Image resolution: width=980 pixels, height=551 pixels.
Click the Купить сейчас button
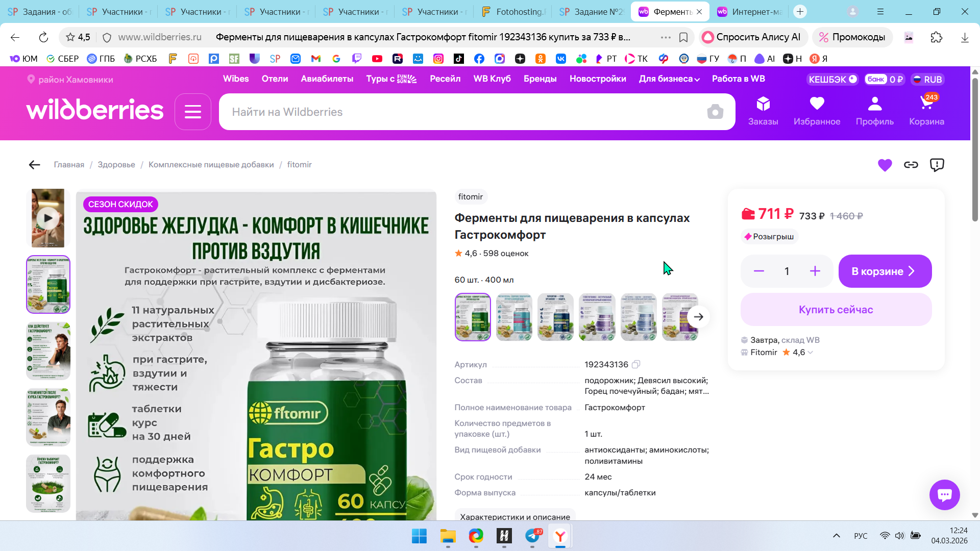tap(836, 310)
